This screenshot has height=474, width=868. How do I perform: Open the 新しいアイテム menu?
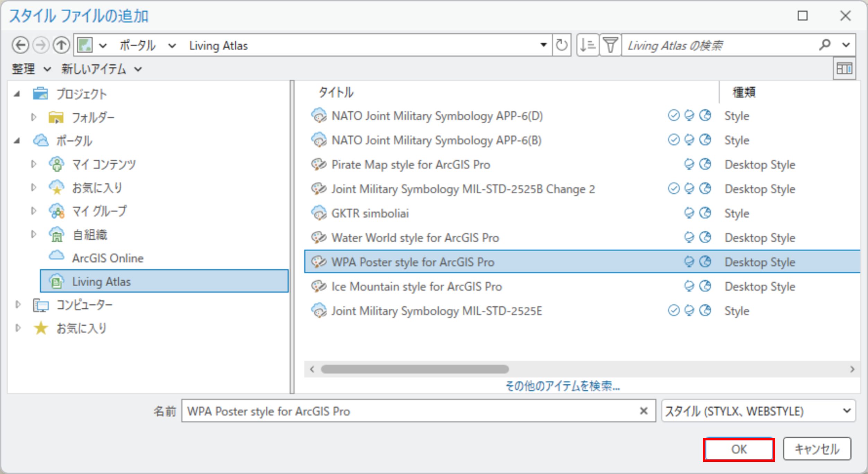pyautogui.click(x=101, y=69)
